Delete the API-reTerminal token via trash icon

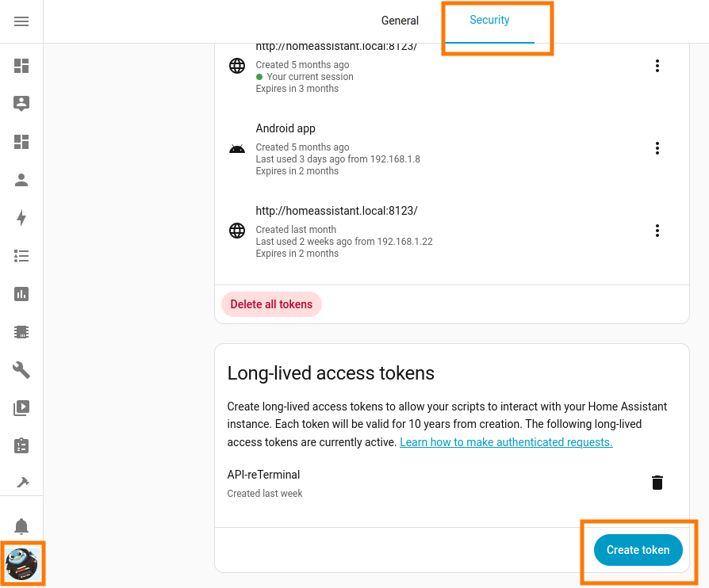pos(657,483)
